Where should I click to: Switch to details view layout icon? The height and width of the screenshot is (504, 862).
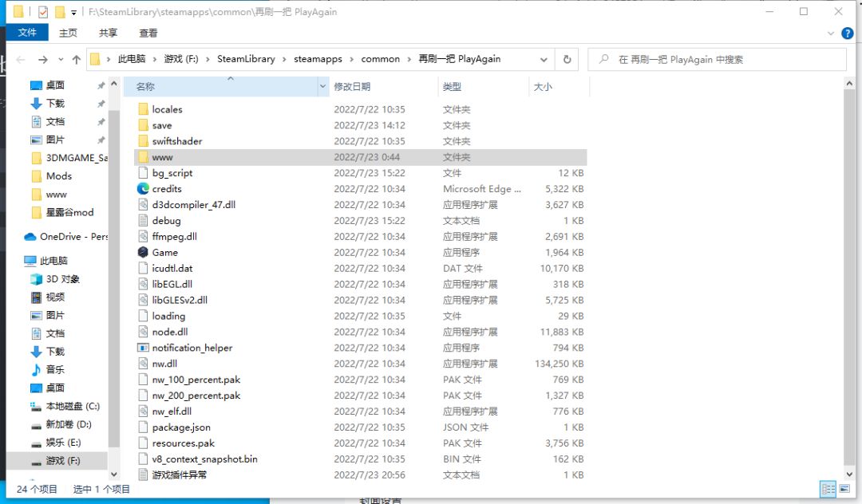click(x=828, y=489)
